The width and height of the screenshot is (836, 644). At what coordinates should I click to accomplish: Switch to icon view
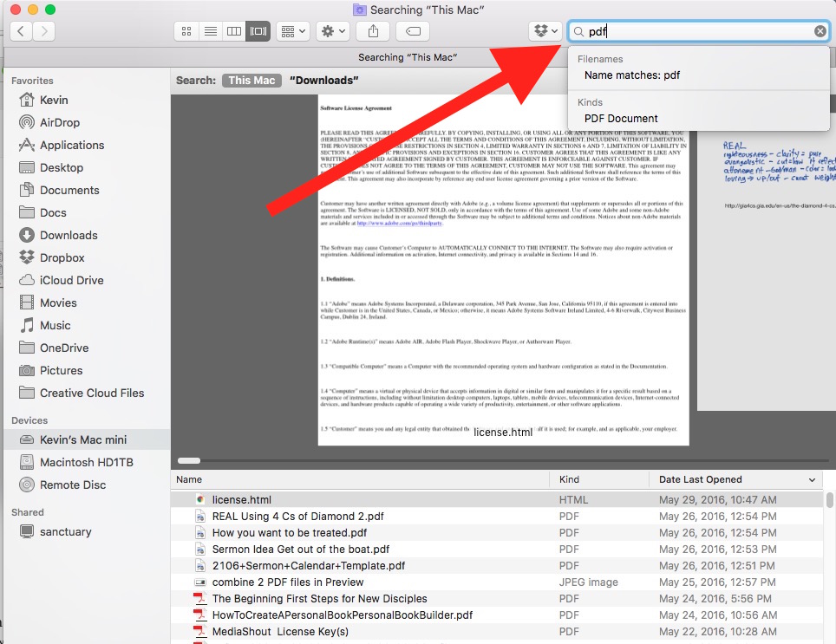(186, 31)
